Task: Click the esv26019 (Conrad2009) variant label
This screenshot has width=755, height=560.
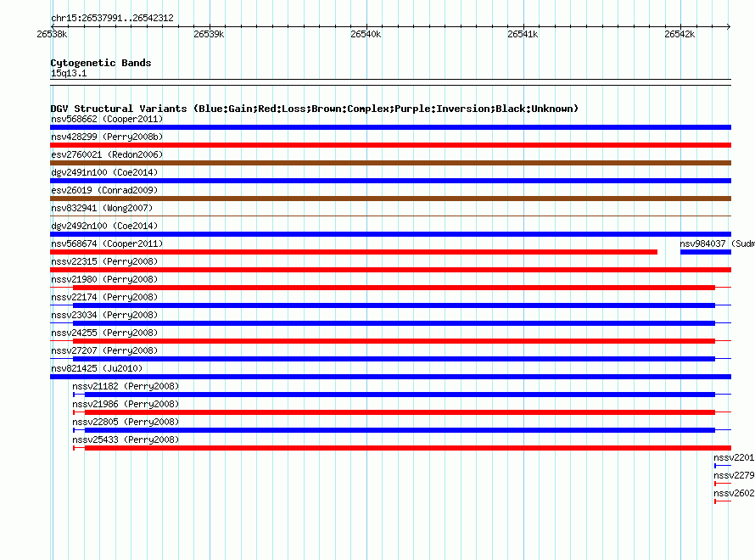Action: pyautogui.click(x=104, y=190)
